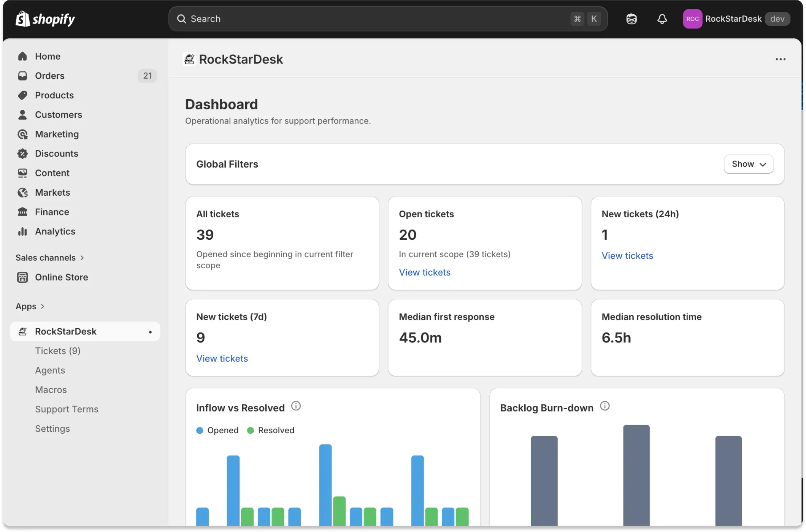Click the Online Store storefront icon

(22, 277)
